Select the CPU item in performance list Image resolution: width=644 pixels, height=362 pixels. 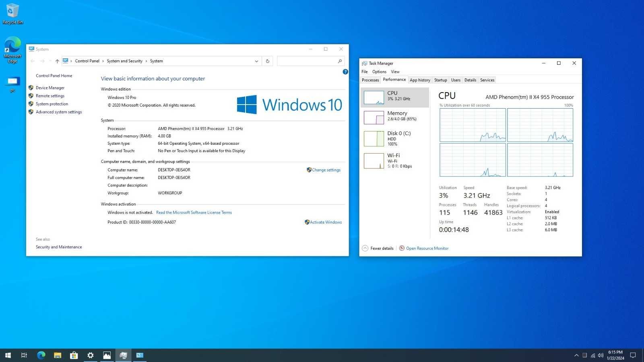pos(395,97)
